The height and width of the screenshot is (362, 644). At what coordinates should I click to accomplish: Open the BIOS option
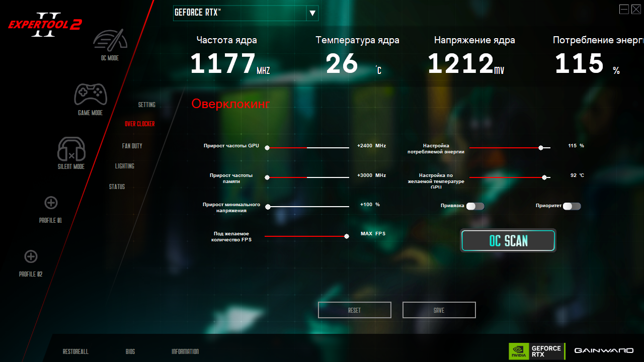click(130, 351)
